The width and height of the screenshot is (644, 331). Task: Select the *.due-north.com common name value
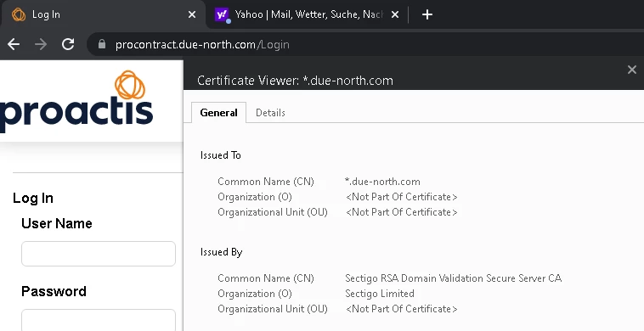pos(382,182)
